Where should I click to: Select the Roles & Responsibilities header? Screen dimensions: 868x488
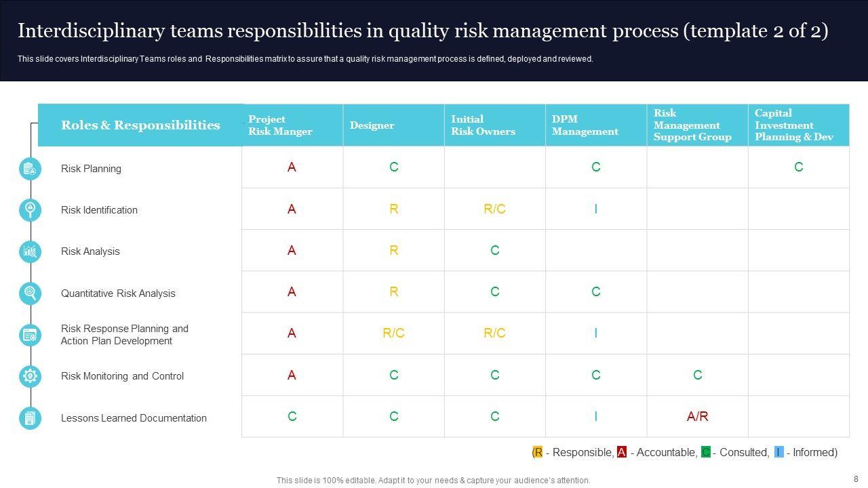(140, 125)
